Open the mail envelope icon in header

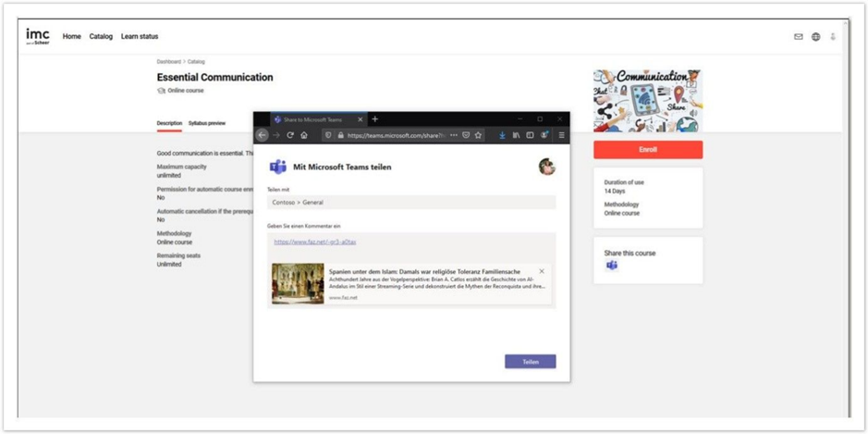(x=799, y=37)
